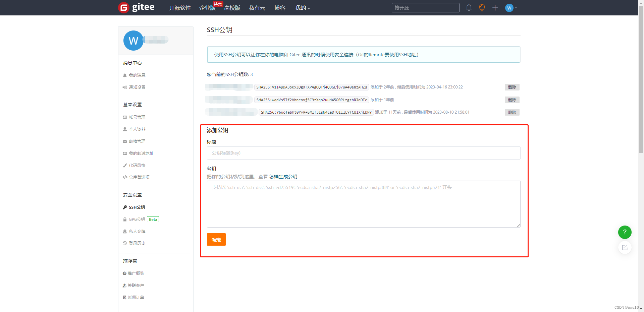This screenshot has height=312, width=644.
Task: Click the orange 确定 button
Action: tap(216, 240)
